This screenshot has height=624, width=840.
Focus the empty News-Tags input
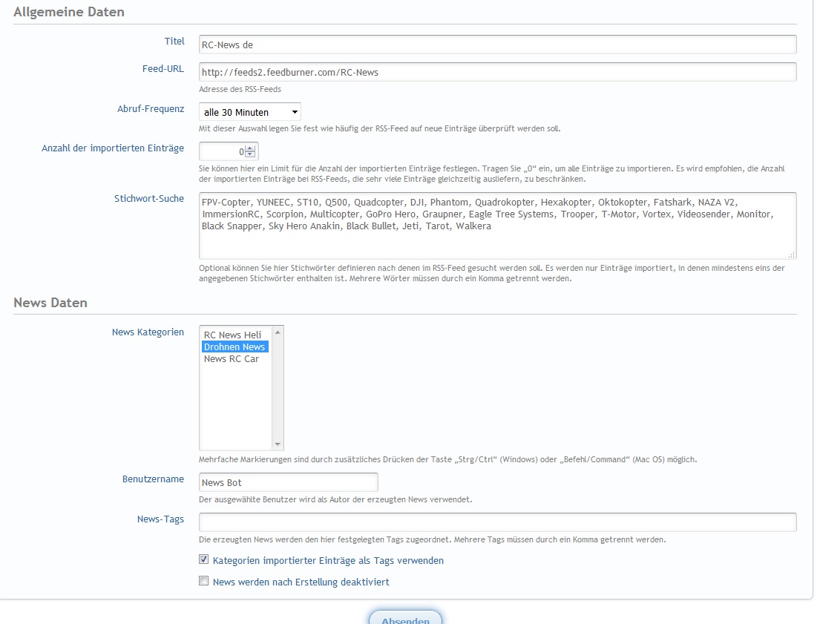[x=497, y=522]
